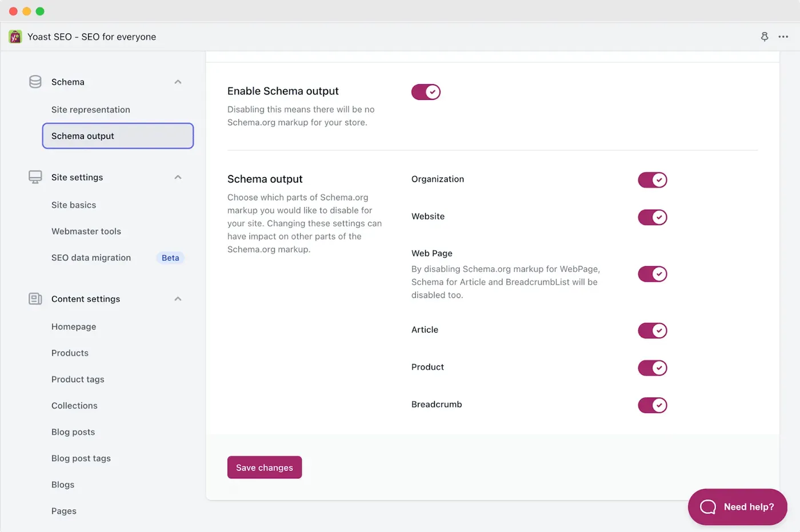This screenshot has height=532, width=800.
Task: Collapse the Content settings section chevron
Action: click(178, 299)
